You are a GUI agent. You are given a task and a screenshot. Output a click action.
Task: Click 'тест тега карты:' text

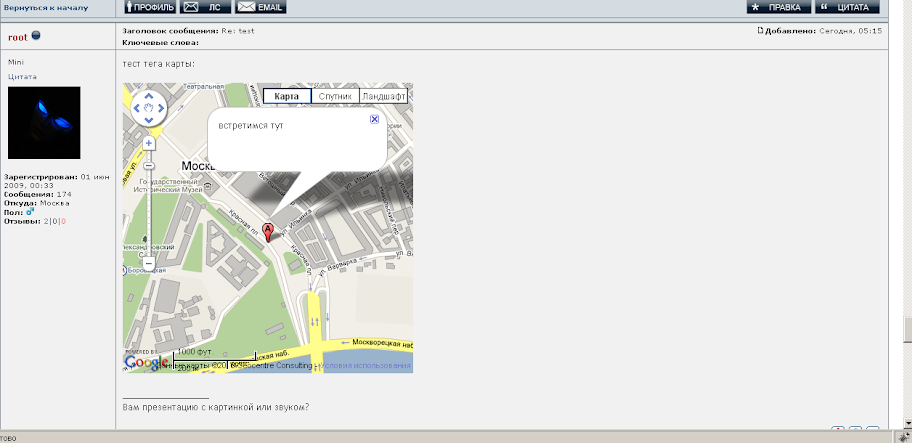[x=159, y=63]
